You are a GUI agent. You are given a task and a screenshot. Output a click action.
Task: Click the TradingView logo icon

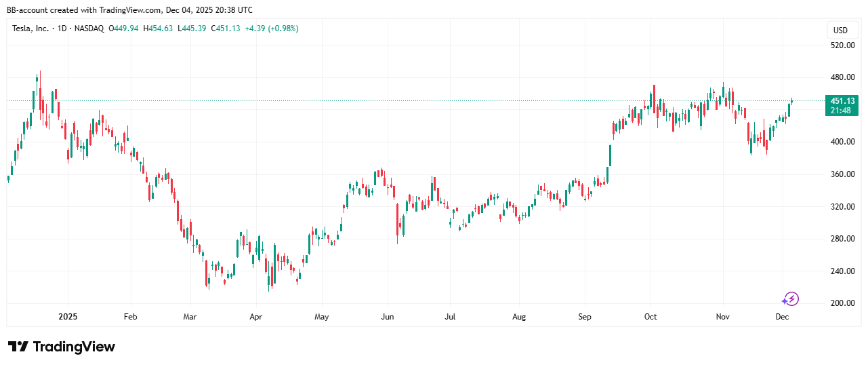click(18, 347)
